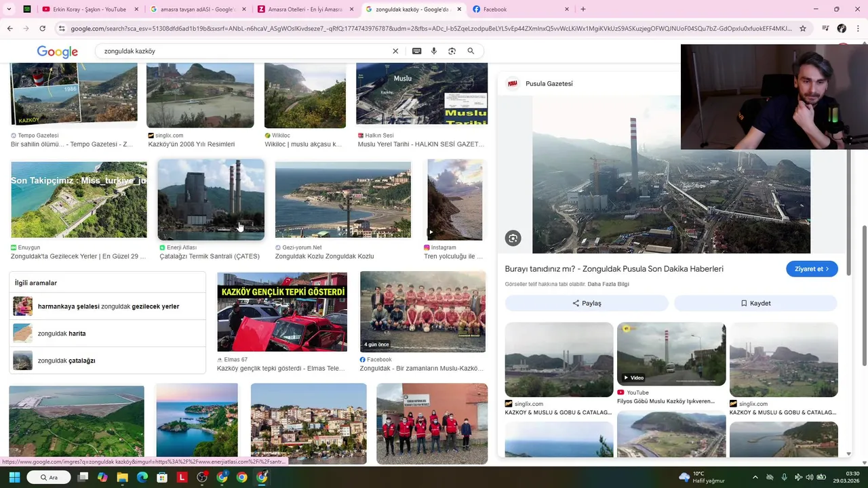Image resolution: width=868 pixels, height=488 pixels.
Task: Open Microsoft Store from taskbar
Action: point(162,477)
